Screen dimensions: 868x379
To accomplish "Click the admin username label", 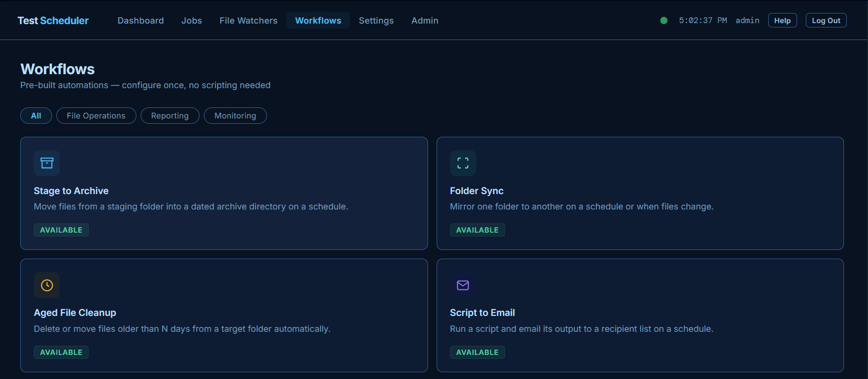I will coord(747,20).
